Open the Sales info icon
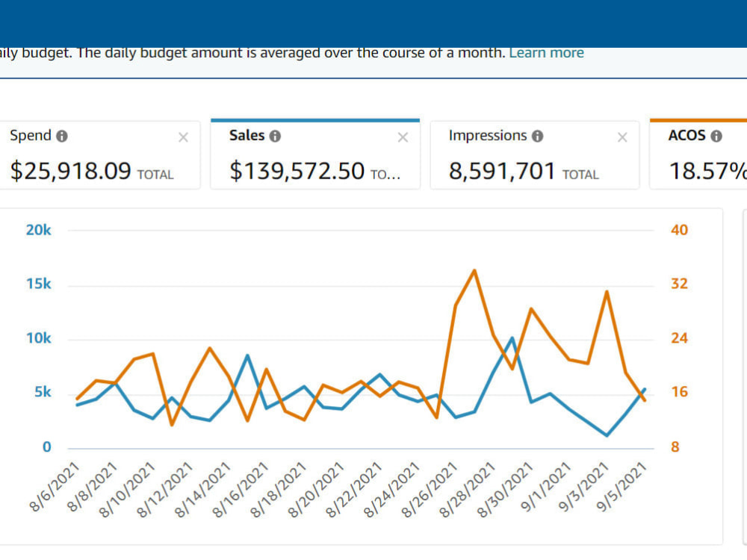The height and width of the screenshot is (560, 747). (275, 136)
